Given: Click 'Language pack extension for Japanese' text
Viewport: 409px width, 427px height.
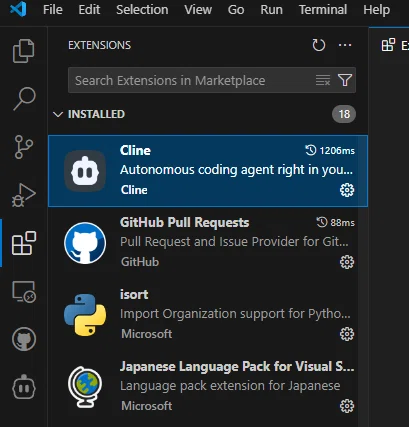Looking at the screenshot, I should click(230, 386).
